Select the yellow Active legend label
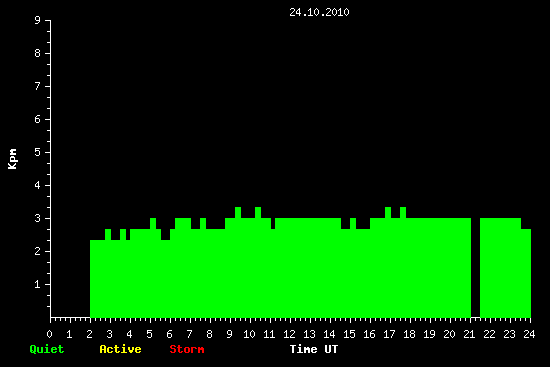This screenshot has height=367, width=550. pyautogui.click(x=120, y=349)
